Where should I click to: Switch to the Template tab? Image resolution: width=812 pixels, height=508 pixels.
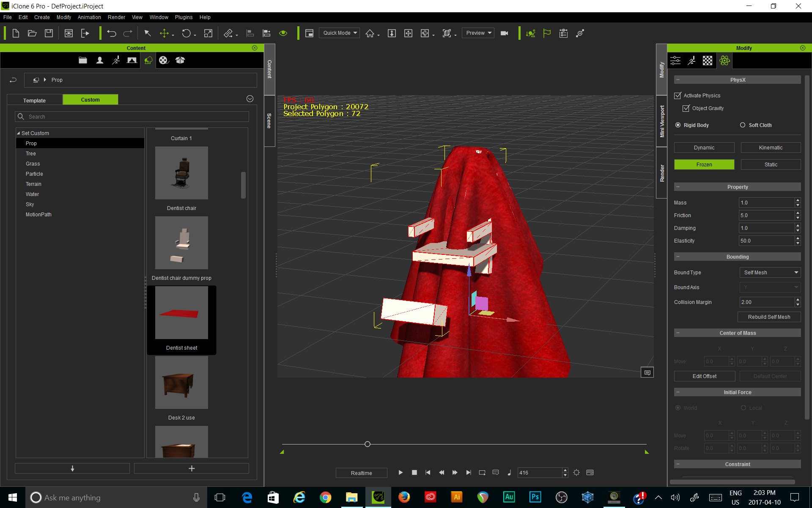pyautogui.click(x=35, y=100)
